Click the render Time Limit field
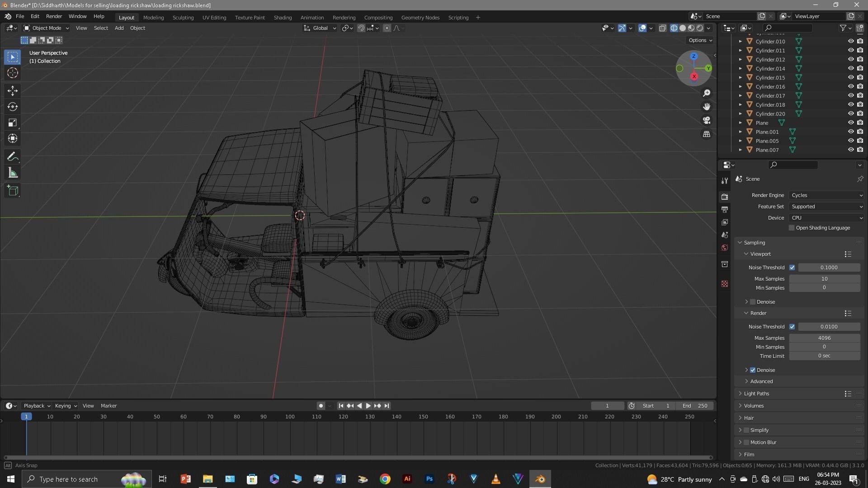The image size is (868, 488). tap(825, 356)
